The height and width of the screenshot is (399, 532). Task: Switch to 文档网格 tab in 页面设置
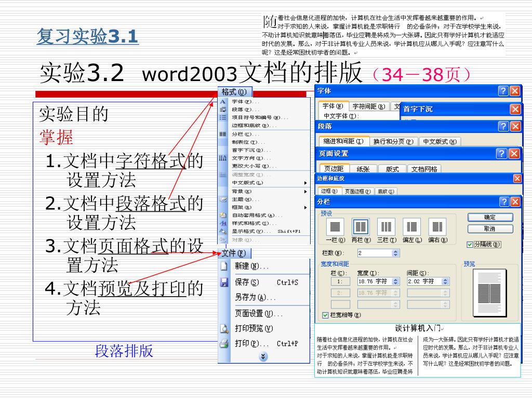(424, 169)
